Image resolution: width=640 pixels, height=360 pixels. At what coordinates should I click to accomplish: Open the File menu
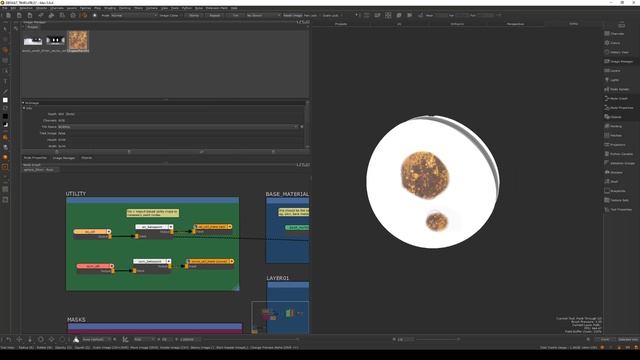click(5, 8)
